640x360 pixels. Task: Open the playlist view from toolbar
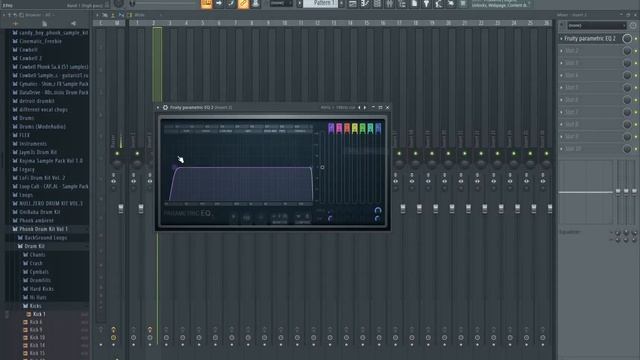pyautogui.click(x=353, y=4)
